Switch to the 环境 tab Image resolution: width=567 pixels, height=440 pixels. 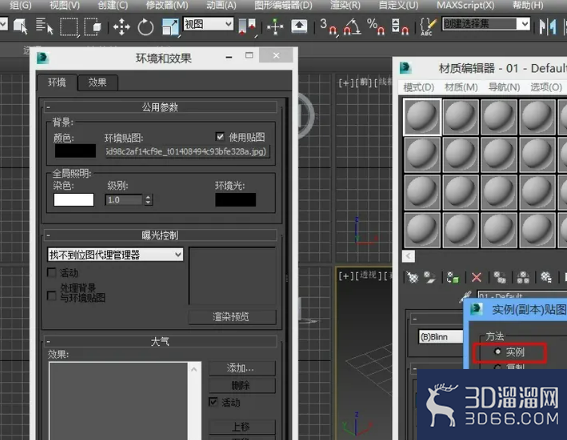(x=57, y=82)
